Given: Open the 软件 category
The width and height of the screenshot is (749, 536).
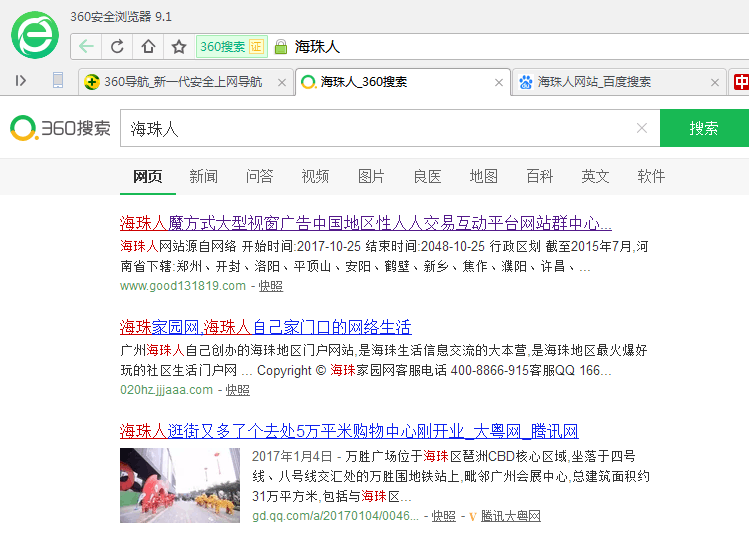Looking at the screenshot, I should point(651,176).
